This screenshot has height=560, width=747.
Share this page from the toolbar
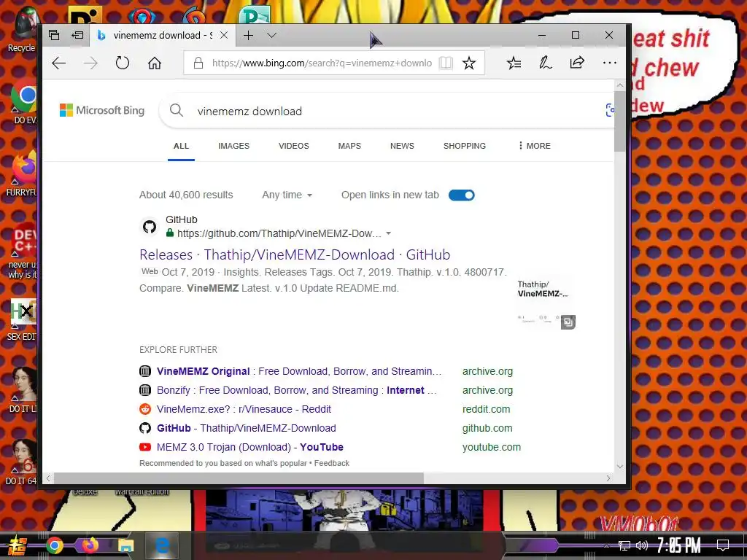(577, 63)
